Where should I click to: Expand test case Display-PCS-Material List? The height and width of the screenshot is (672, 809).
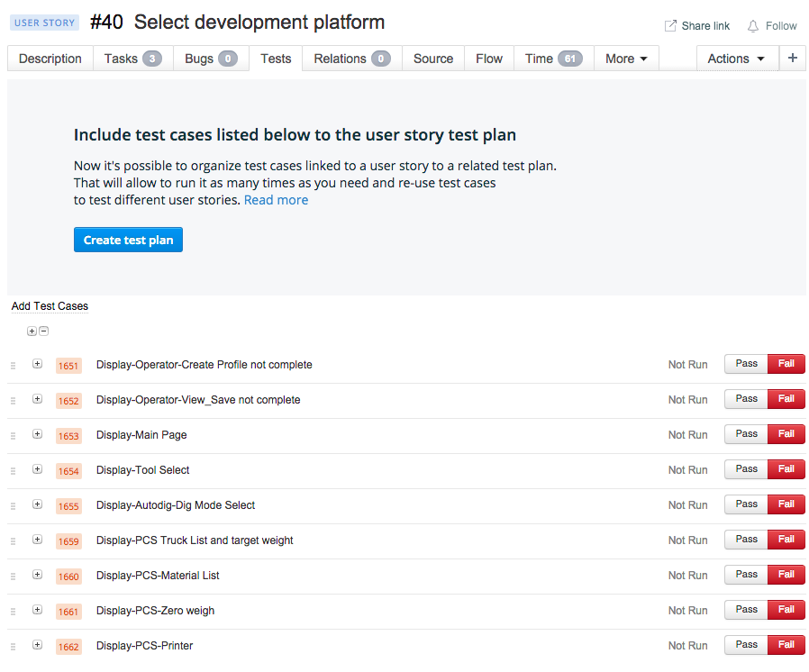[x=37, y=574]
